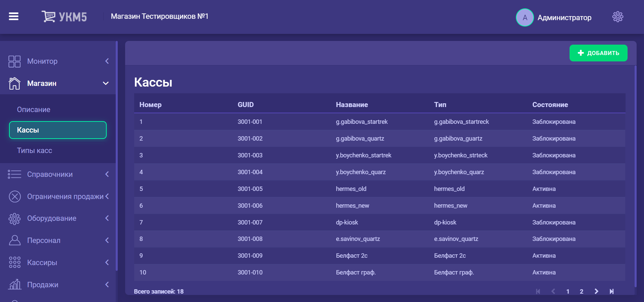Sort by the GUID column header

tap(246, 105)
